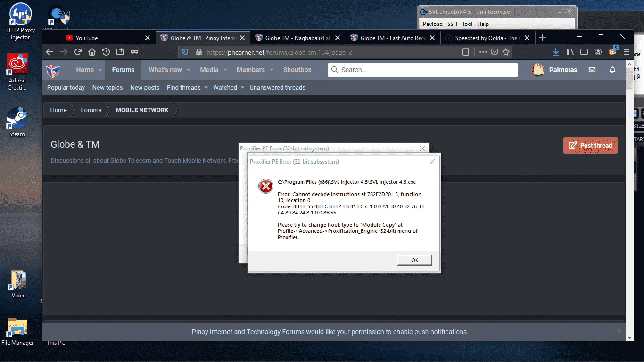This screenshot has height=362, width=644.
Task: Switch to Globe TM - Nagbabalik tab
Action: [298, 38]
